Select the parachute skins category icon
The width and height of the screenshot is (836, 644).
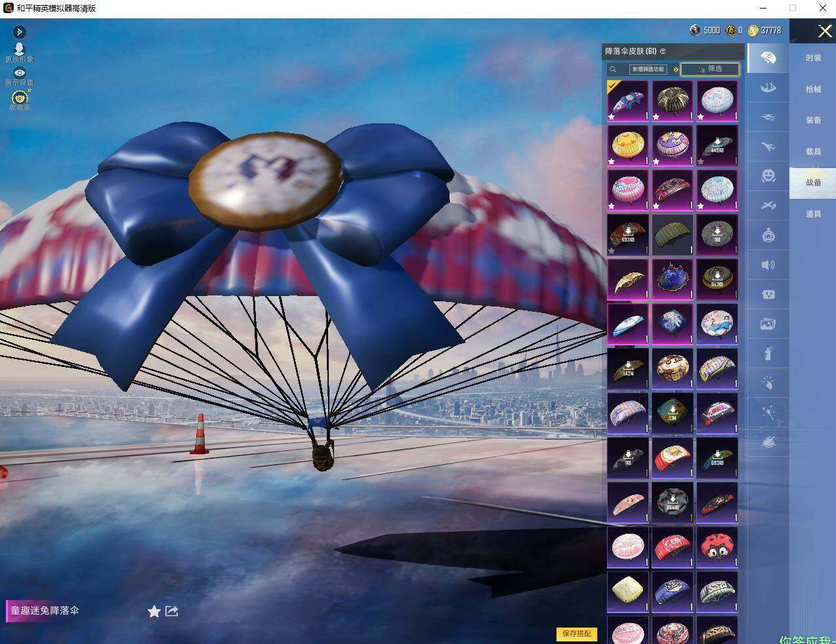[x=768, y=58]
